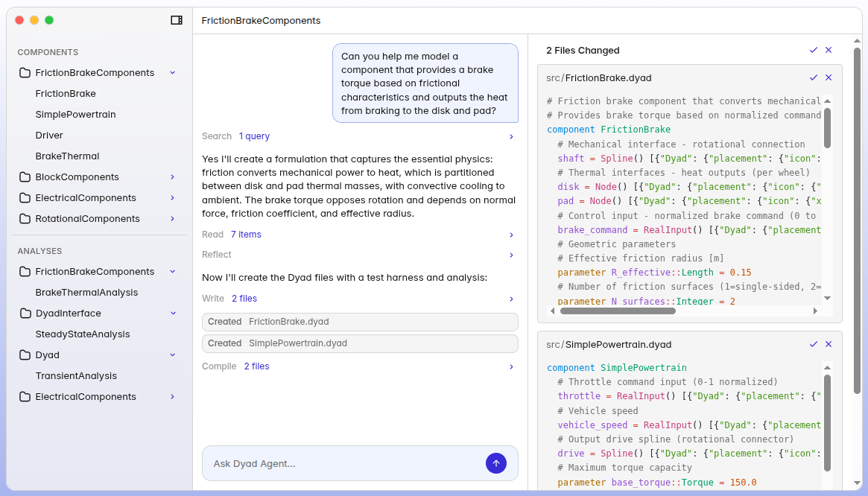
Task: Toggle the sidebar panel layout icon
Action: (x=177, y=20)
